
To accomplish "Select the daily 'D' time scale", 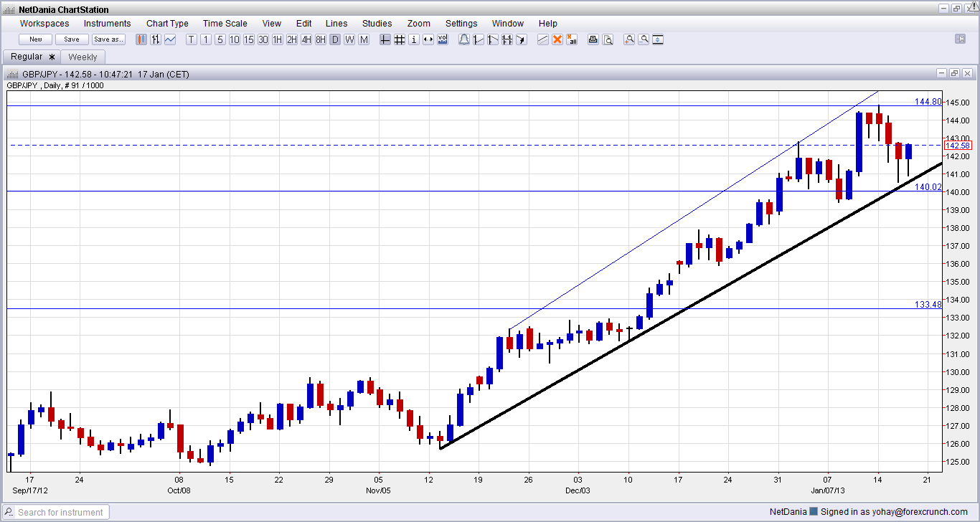I will (x=335, y=39).
